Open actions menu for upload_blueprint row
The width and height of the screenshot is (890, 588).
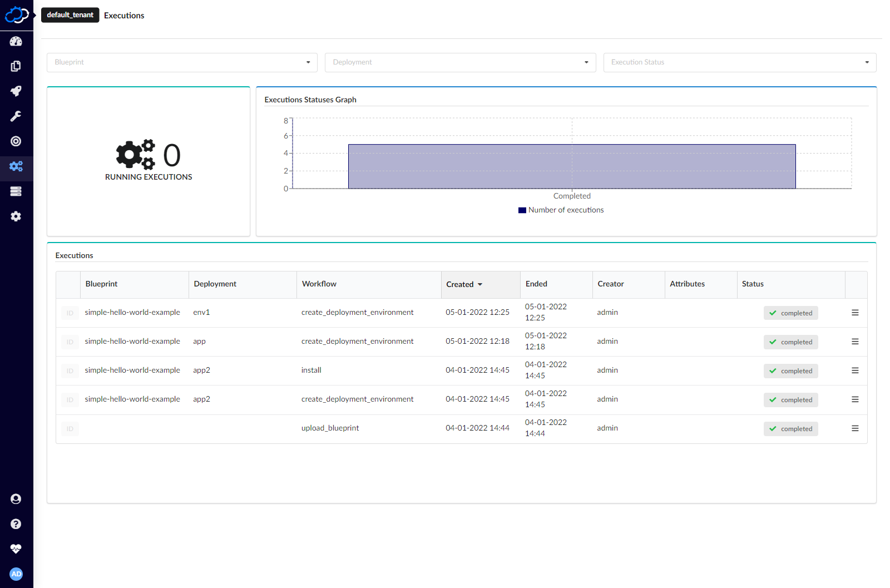855,428
